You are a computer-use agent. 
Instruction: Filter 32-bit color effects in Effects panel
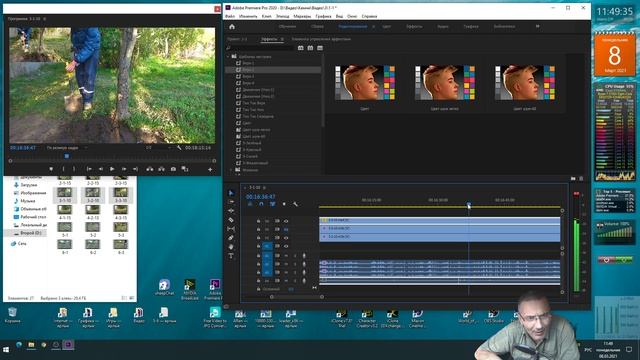[310, 48]
